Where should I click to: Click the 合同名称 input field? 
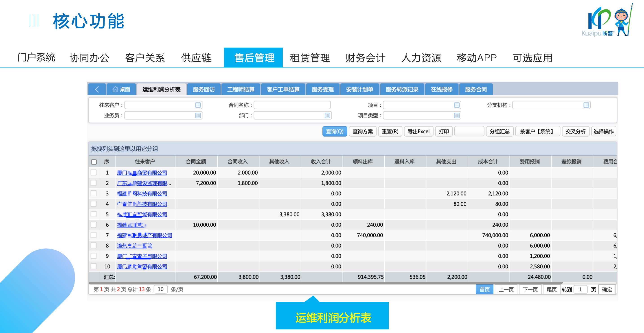pyautogui.click(x=292, y=105)
